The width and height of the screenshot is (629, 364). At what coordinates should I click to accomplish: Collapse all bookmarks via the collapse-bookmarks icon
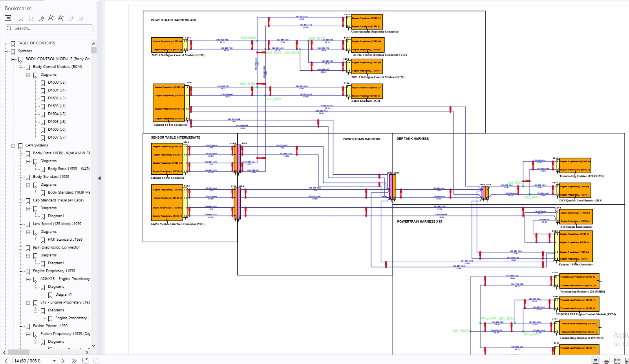click(71, 18)
